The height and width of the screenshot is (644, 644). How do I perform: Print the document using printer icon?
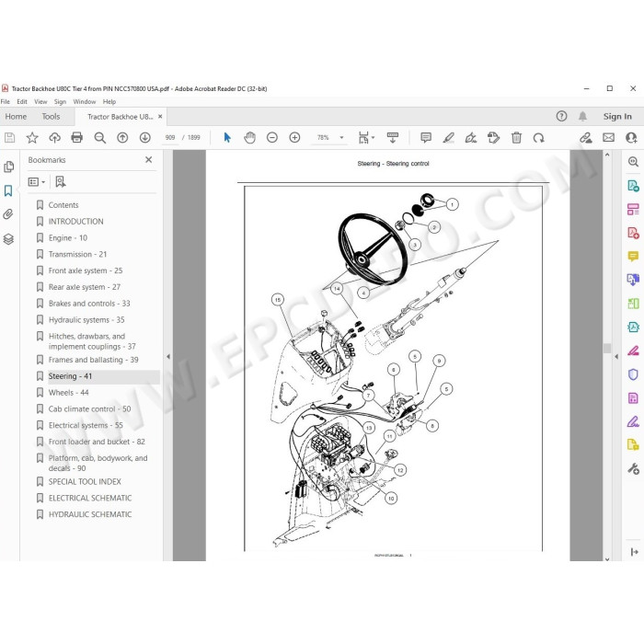tap(76, 137)
